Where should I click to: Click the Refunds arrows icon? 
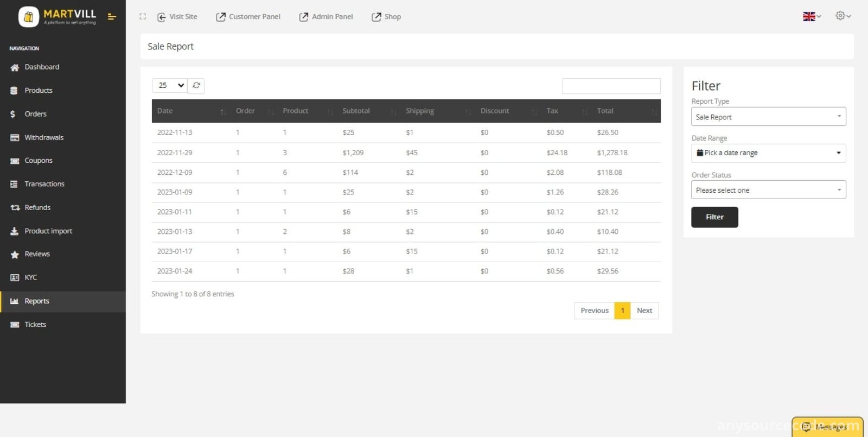pyautogui.click(x=15, y=208)
